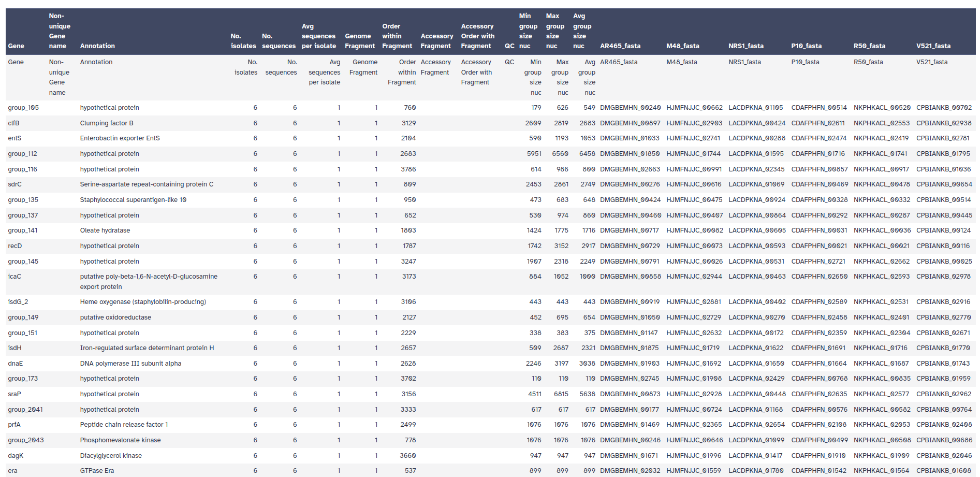This screenshot has width=980, height=477.
Task: Click "Peptide chain release factor 1" cell
Action: pos(124,425)
